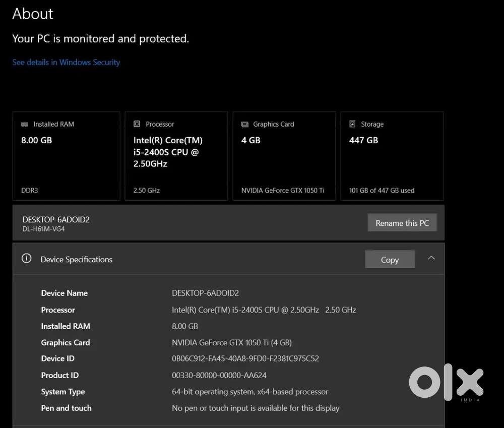Click the Product ID value 00330-80000-00000-AA624
The height and width of the screenshot is (428, 504).
tap(219, 375)
